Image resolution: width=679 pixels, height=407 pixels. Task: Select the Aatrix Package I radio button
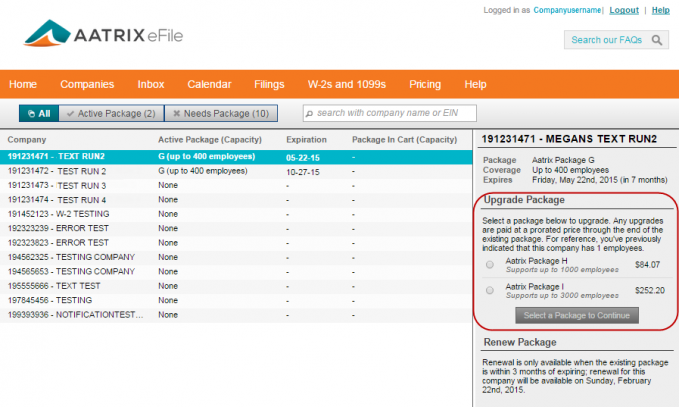[x=490, y=291]
